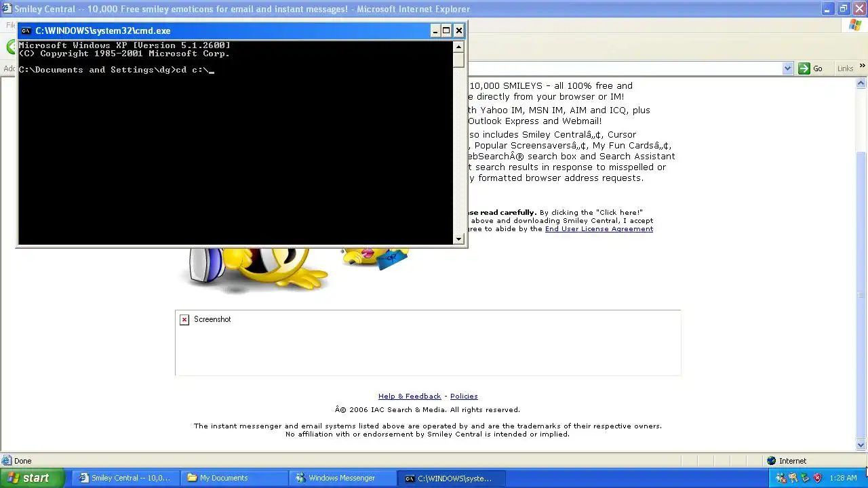The height and width of the screenshot is (488, 868).
Task: Click the taskbar clock showing 1:28 AM
Action: (844, 478)
